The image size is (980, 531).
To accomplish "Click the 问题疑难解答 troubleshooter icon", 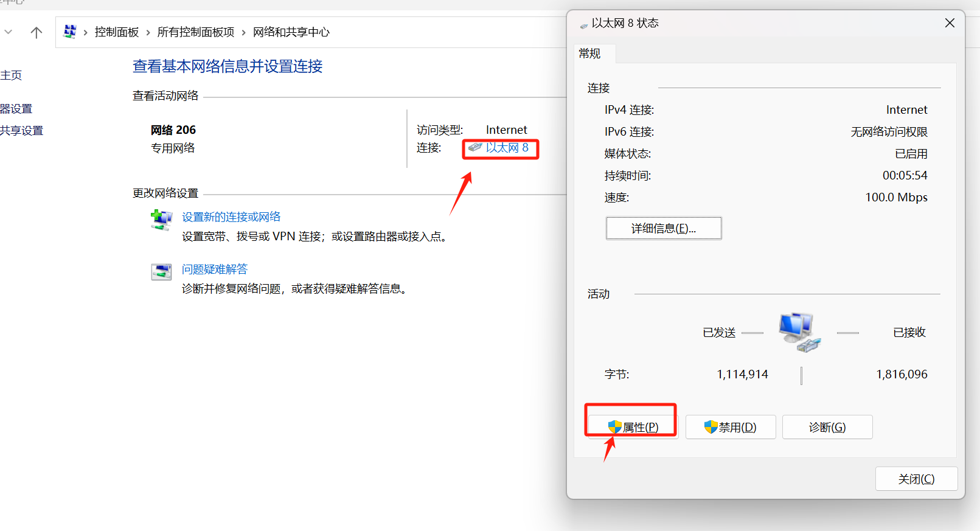I will (x=161, y=271).
